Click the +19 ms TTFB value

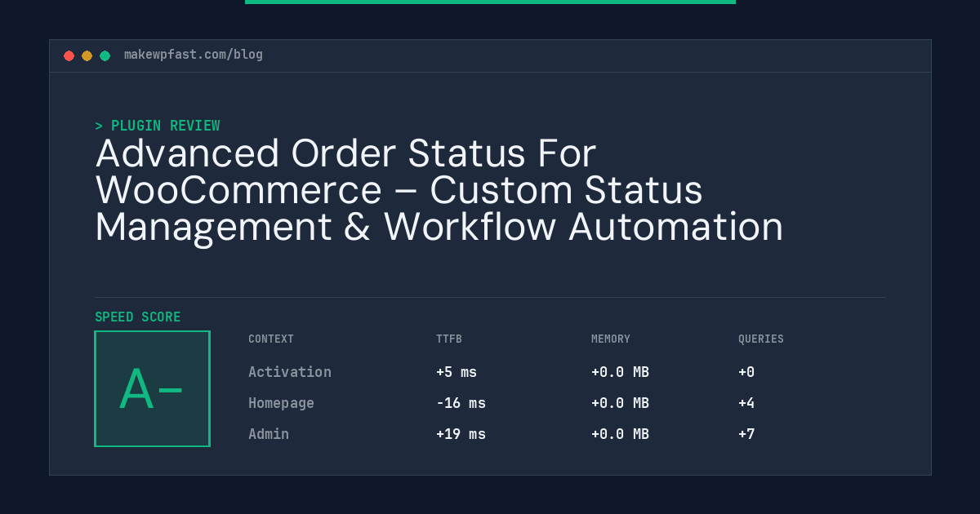click(x=461, y=434)
